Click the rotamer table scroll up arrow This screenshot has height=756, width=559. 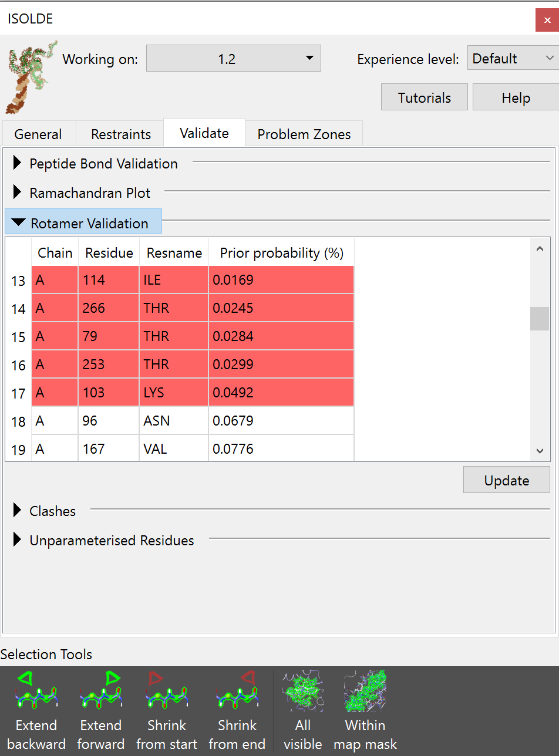pos(540,249)
